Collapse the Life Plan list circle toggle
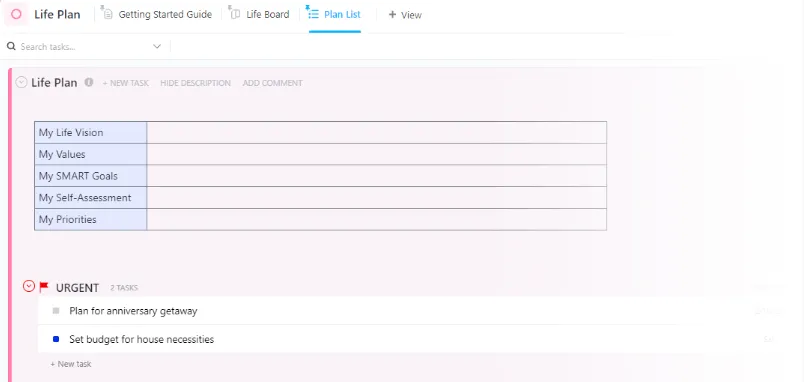The height and width of the screenshot is (382, 804). [22, 82]
